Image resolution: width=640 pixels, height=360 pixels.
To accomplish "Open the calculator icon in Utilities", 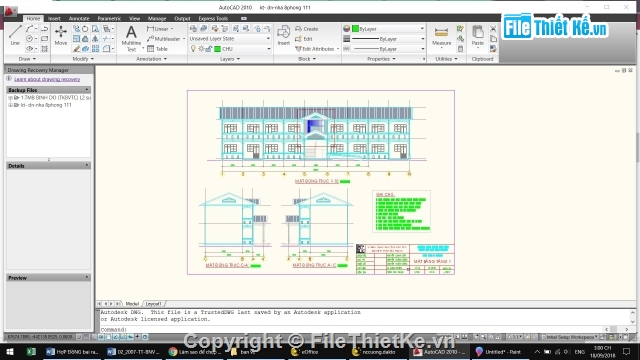I will click(x=460, y=49).
